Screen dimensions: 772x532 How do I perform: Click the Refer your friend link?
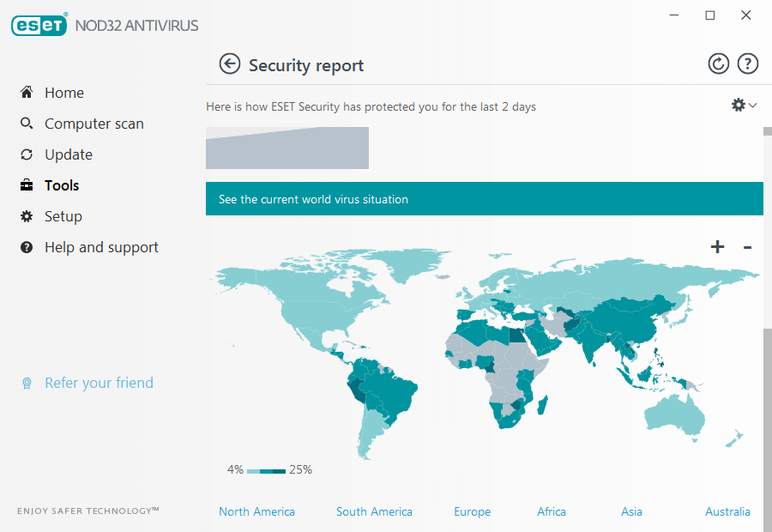(x=98, y=383)
